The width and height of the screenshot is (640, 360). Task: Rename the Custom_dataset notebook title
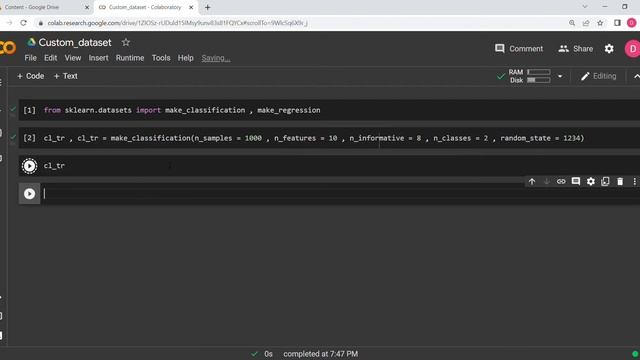tap(75, 42)
